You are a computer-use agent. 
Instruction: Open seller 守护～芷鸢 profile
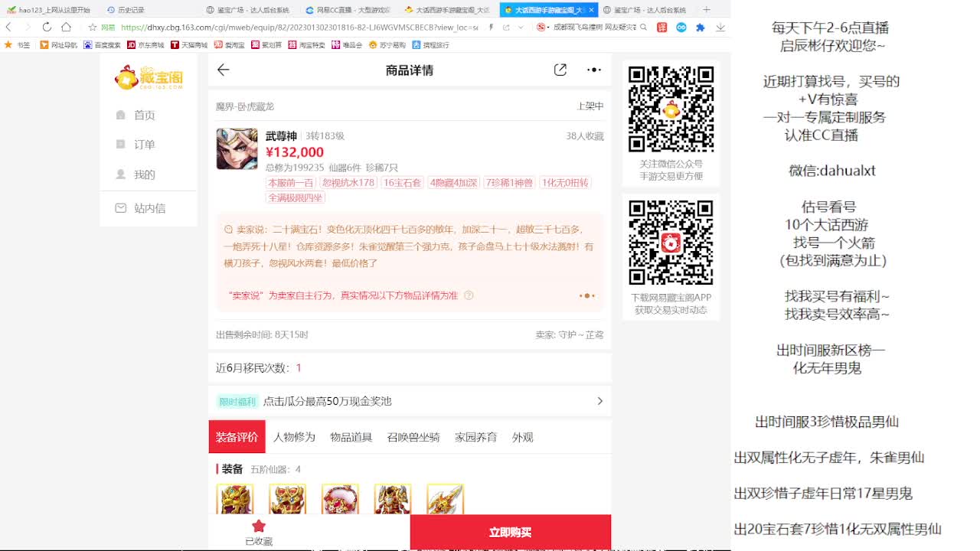point(570,334)
